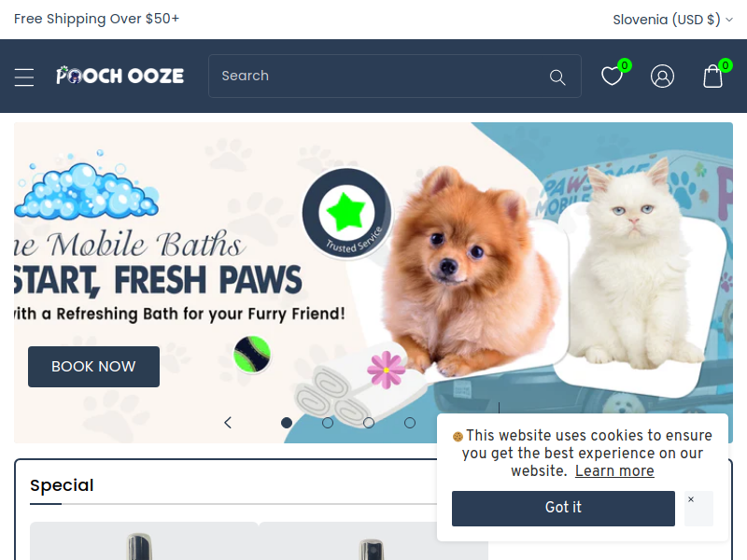Click the Trusted Service star badge
The image size is (747, 560).
(x=346, y=213)
